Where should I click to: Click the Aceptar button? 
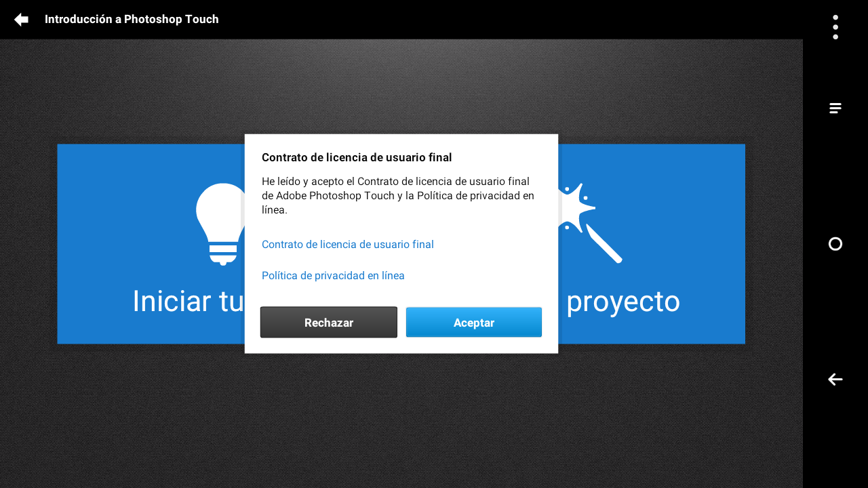click(x=474, y=323)
